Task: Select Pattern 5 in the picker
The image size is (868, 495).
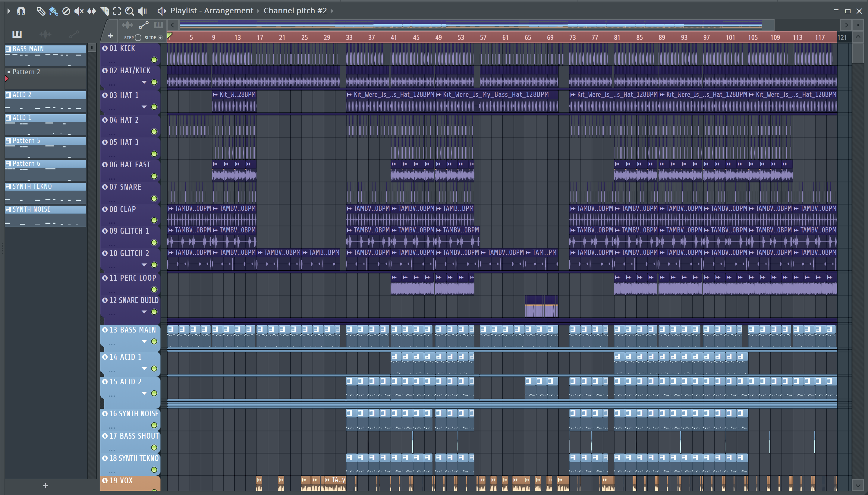Action: click(46, 147)
